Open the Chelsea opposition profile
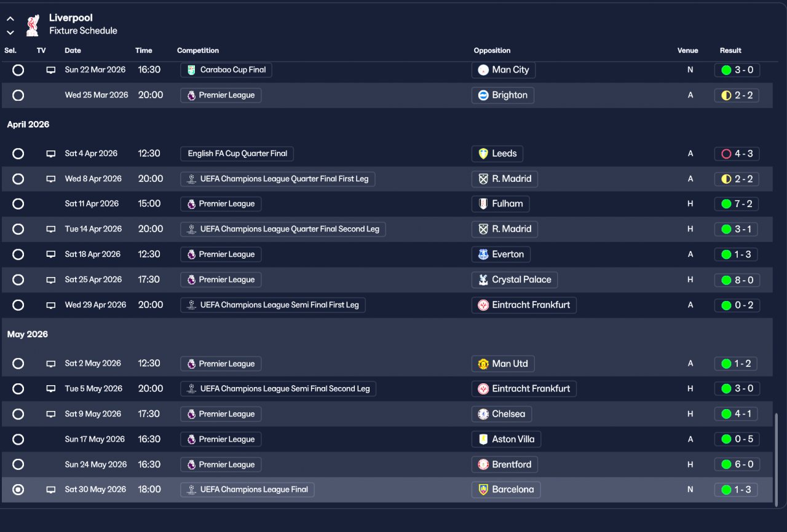The width and height of the screenshot is (787, 532). pos(502,414)
